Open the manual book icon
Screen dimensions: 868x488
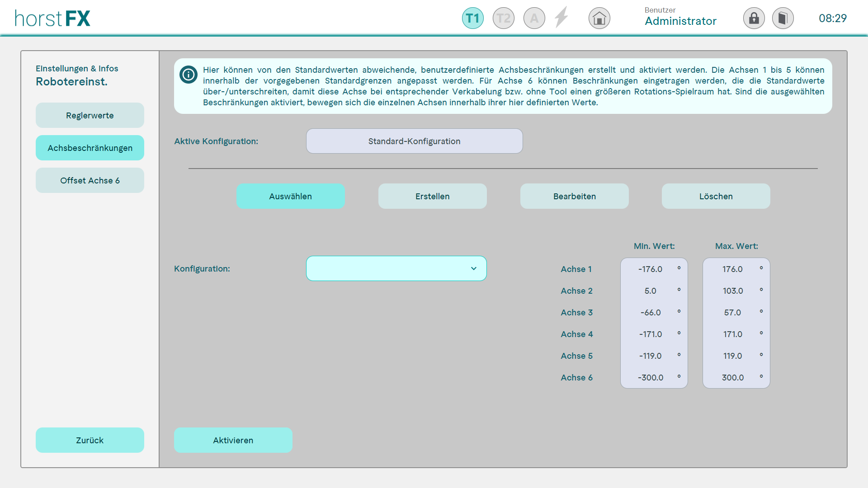[783, 19]
